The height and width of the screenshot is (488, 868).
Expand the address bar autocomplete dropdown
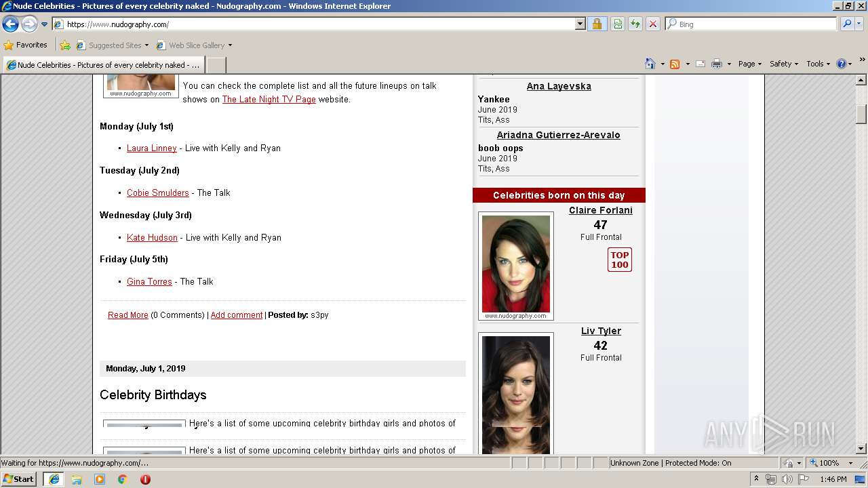pos(580,24)
